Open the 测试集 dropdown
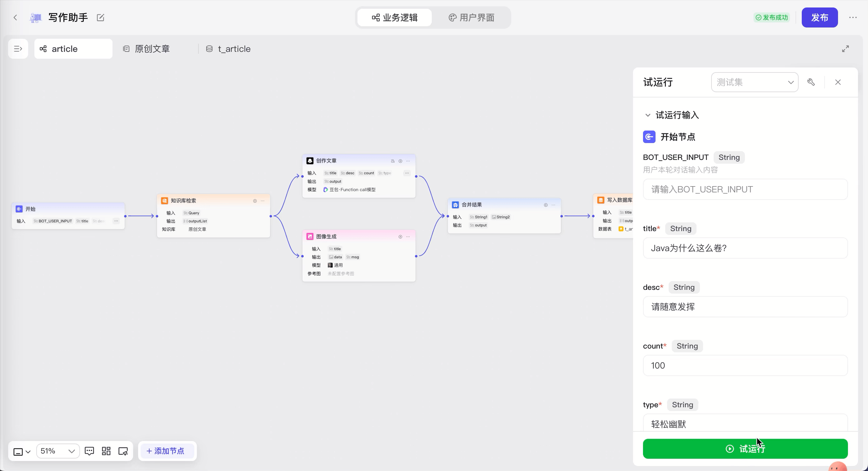 tap(755, 82)
